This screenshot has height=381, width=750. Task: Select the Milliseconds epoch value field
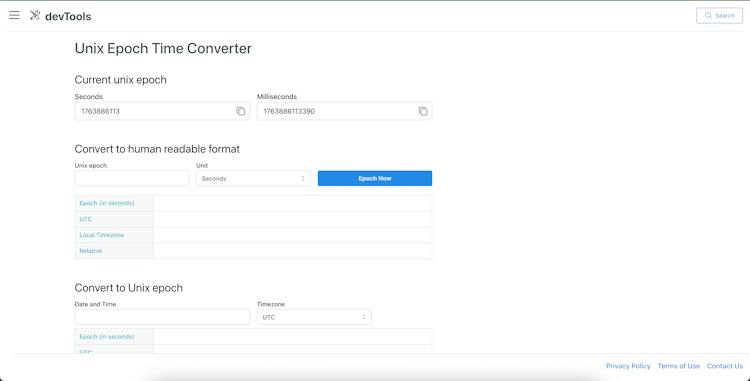click(x=344, y=111)
